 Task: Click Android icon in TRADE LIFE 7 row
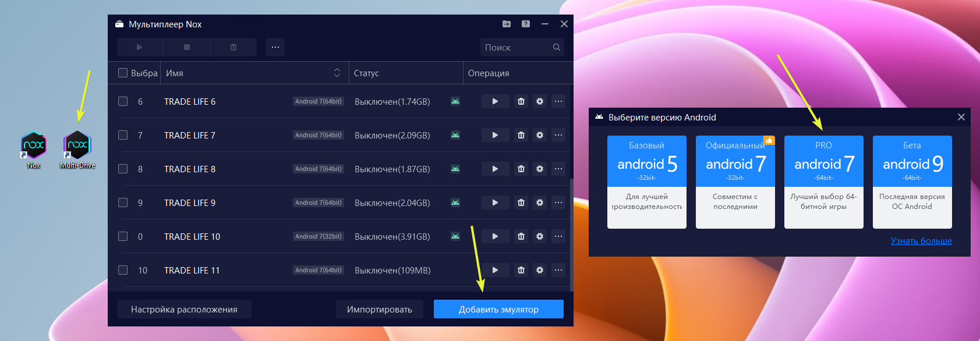coord(455,135)
